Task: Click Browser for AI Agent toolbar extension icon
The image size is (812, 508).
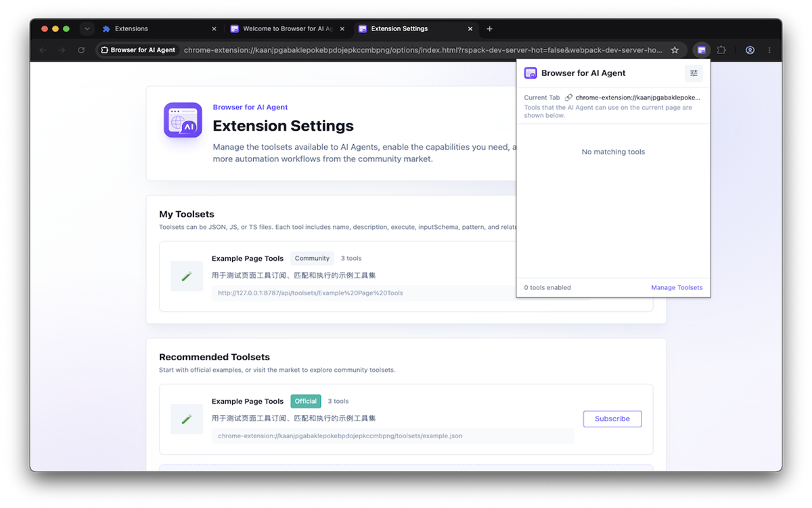Action: 702,50
